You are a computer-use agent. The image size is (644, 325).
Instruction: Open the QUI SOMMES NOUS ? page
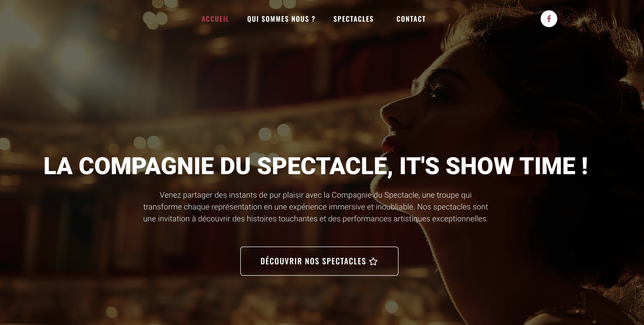281,19
